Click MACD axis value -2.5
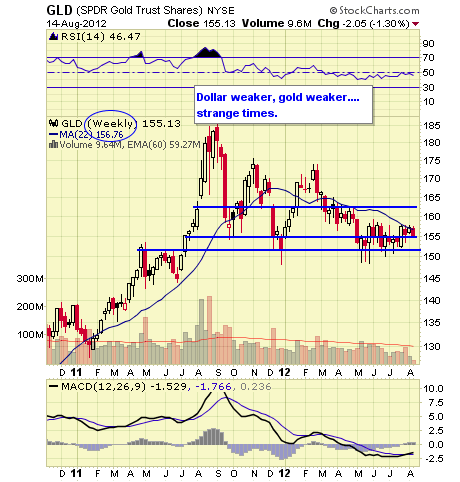This screenshot has height=482, width=460. click(433, 459)
